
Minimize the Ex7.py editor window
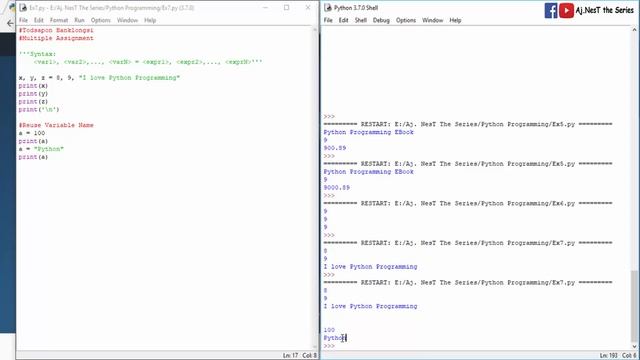[265, 8]
